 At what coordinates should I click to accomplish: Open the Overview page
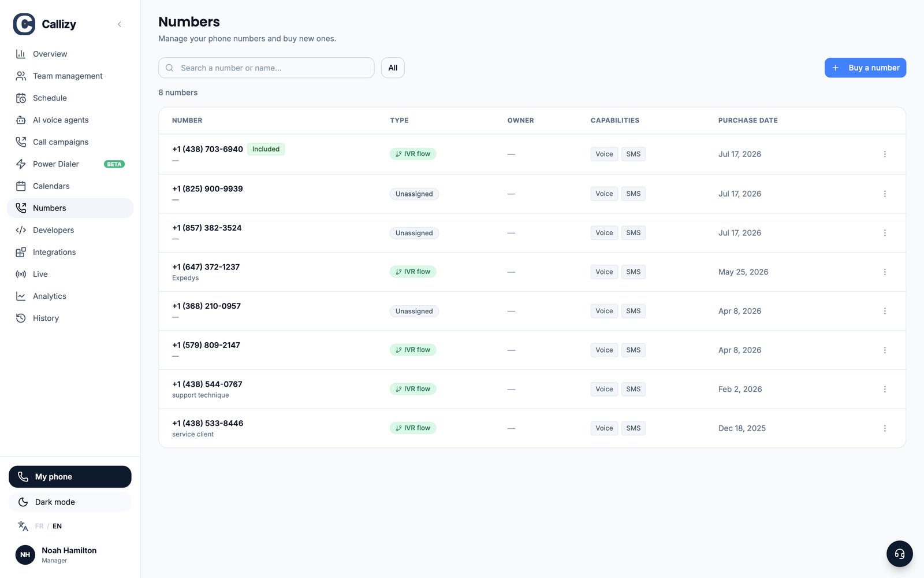70,54
